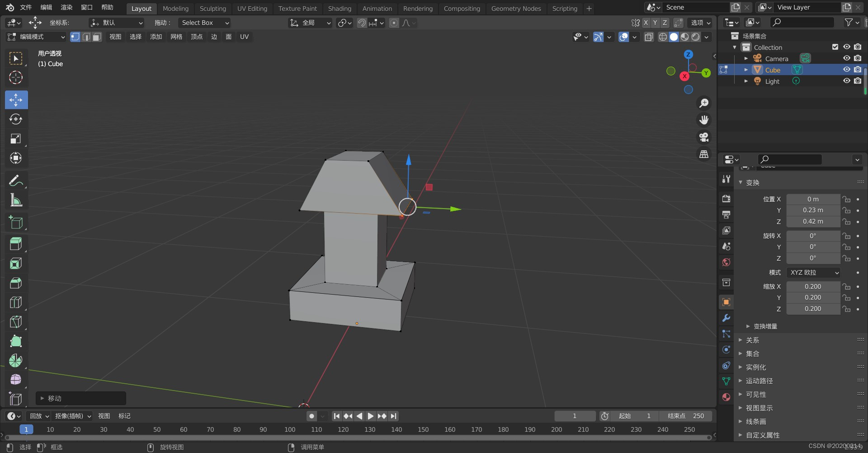The width and height of the screenshot is (868, 453).
Task: Click the End frame 250 field
Action: click(685, 416)
